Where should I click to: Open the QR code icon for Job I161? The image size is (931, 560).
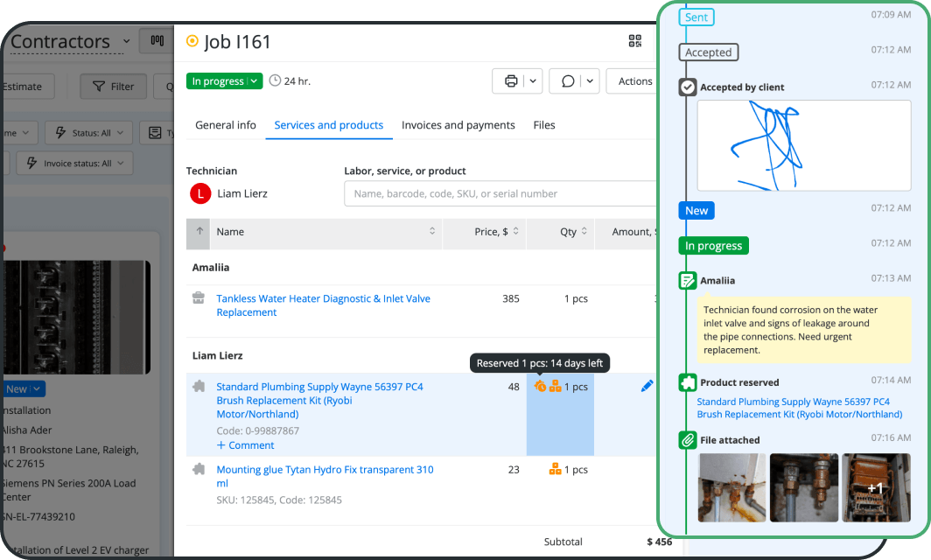[634, 41]
